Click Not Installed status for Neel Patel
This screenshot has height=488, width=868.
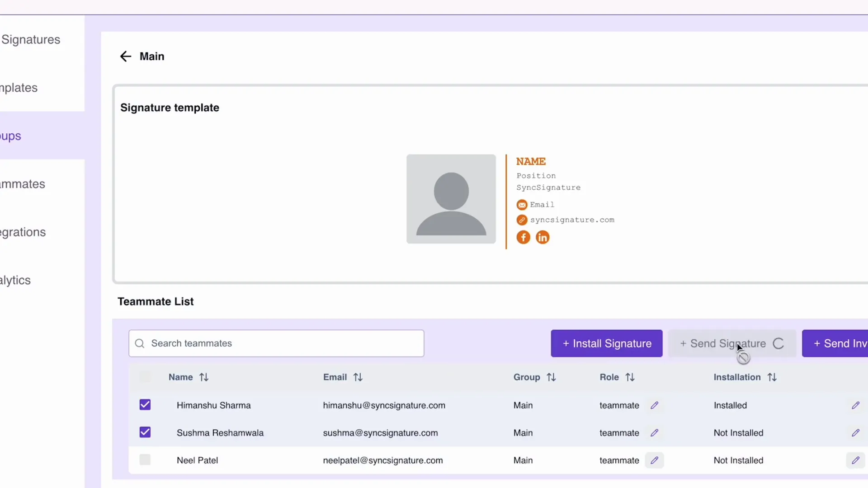[x=738, y=460]
